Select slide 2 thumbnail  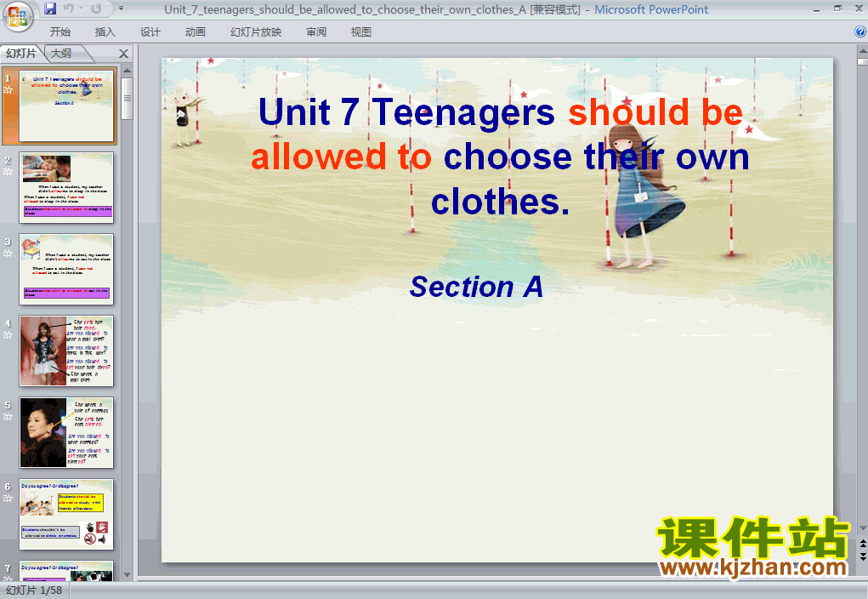pos(66,187)
